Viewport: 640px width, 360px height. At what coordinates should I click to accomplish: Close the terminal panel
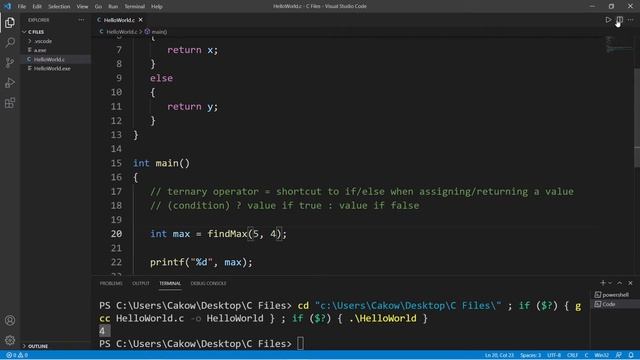click(630, 283)
